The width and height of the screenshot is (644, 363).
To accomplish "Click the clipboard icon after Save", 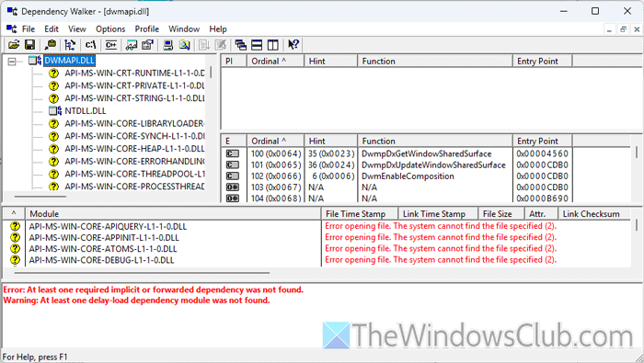I will coord(51,45).
